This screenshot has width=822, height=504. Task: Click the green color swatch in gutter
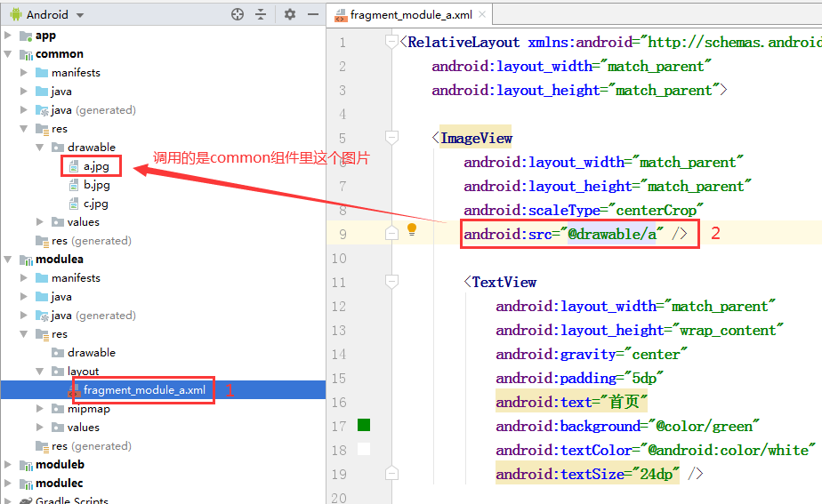click(x=364, y=425)
